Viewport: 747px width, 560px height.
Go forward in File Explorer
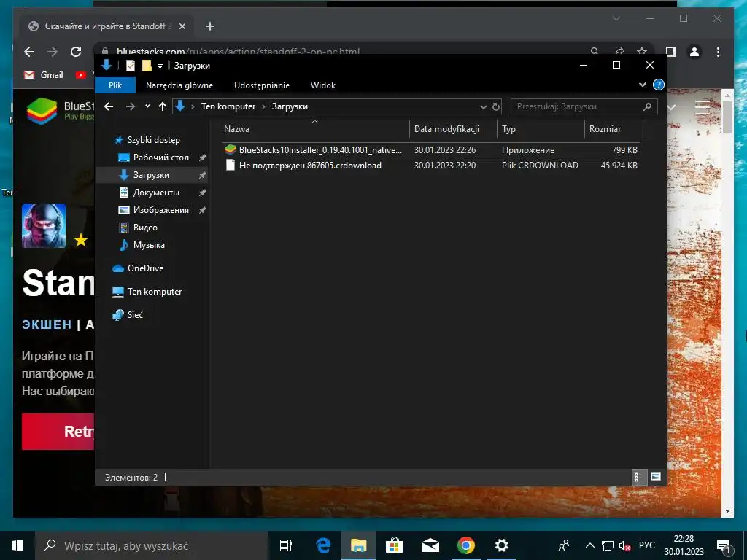[130, 106]
